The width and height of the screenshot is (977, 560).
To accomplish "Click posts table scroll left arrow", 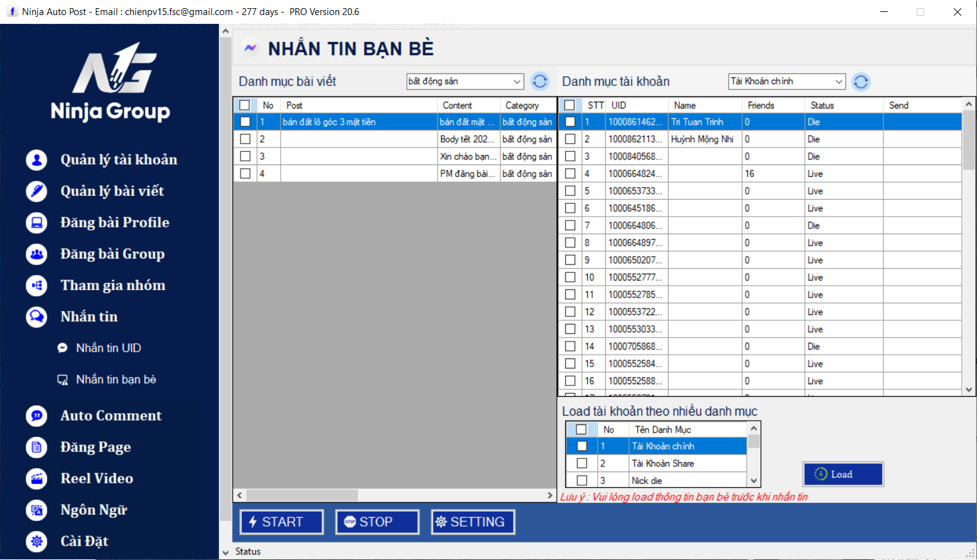I will tap(240, 495).
